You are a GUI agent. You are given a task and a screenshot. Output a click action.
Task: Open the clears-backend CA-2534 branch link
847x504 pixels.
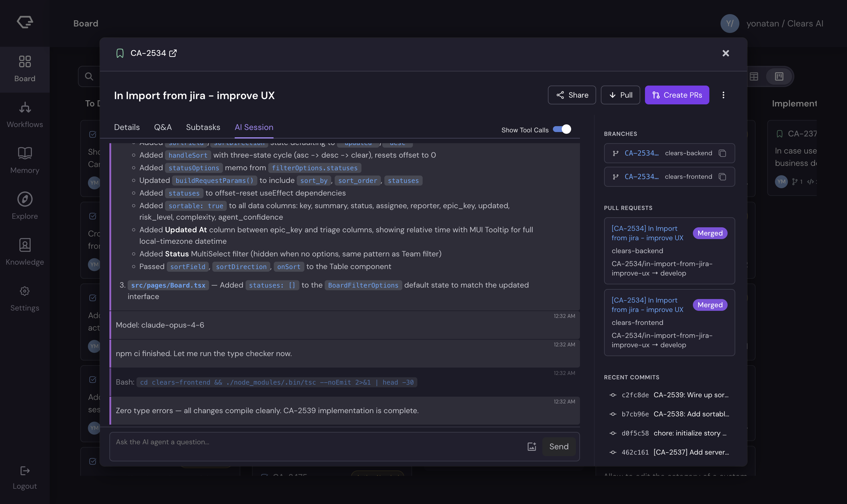[x=641, y=153]
